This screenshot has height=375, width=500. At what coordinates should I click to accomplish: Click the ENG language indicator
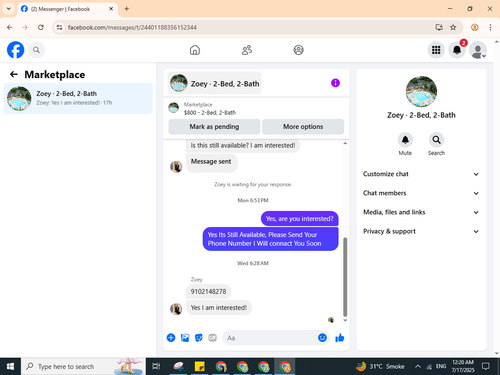click(x=441, y=366)
